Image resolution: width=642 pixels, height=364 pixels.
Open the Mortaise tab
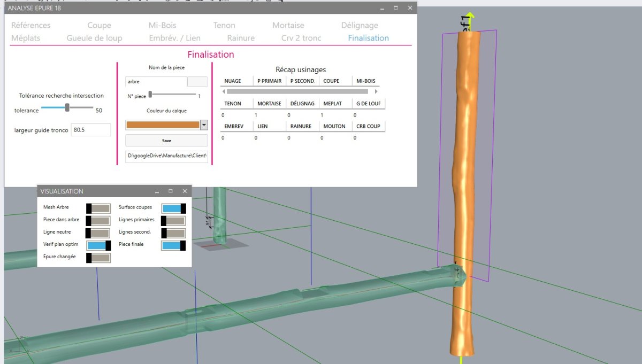288,25
